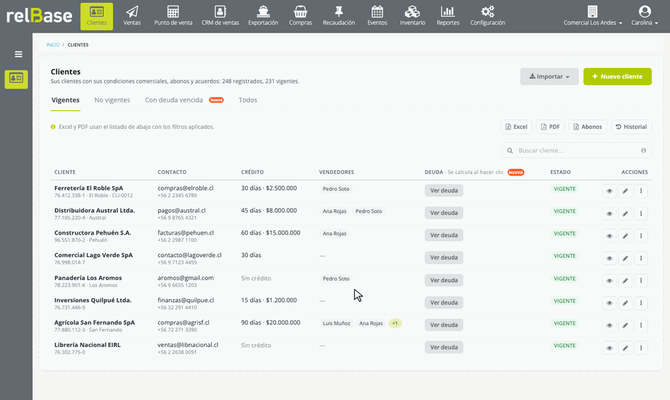This screenshot has width=670, height=400.
Task: Click the VIGENTE badge for Constructora Pehuén
Action: pyautogui.click(x=564, y=234)
